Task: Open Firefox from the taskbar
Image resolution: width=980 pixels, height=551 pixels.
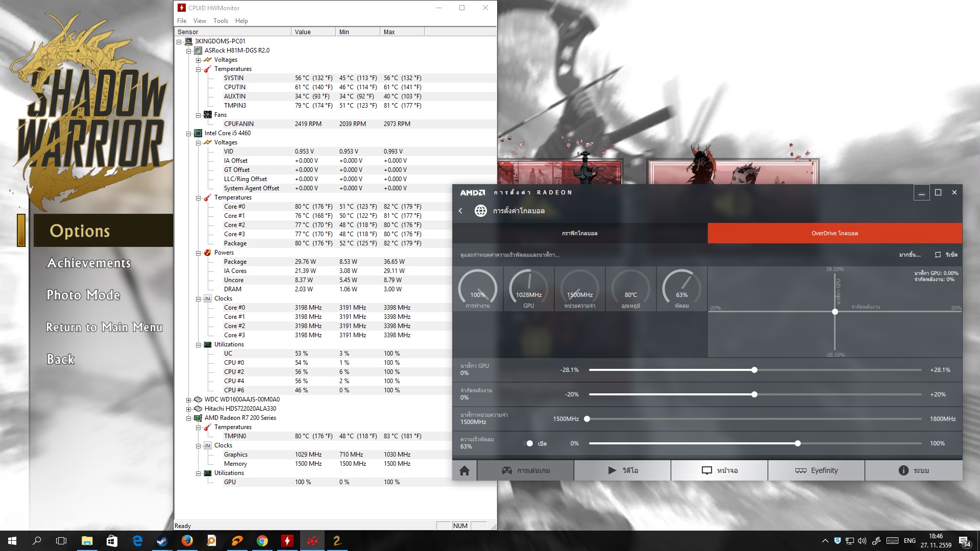Action: click(x=187, y=541)
